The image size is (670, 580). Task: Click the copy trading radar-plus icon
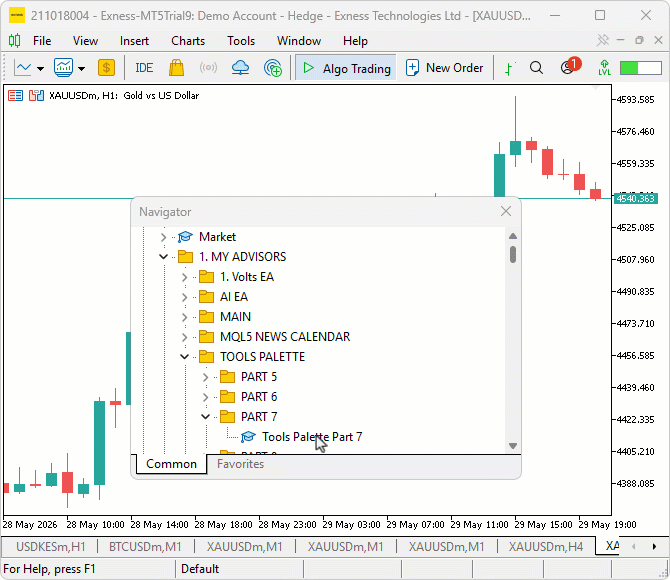pos(273,68)
